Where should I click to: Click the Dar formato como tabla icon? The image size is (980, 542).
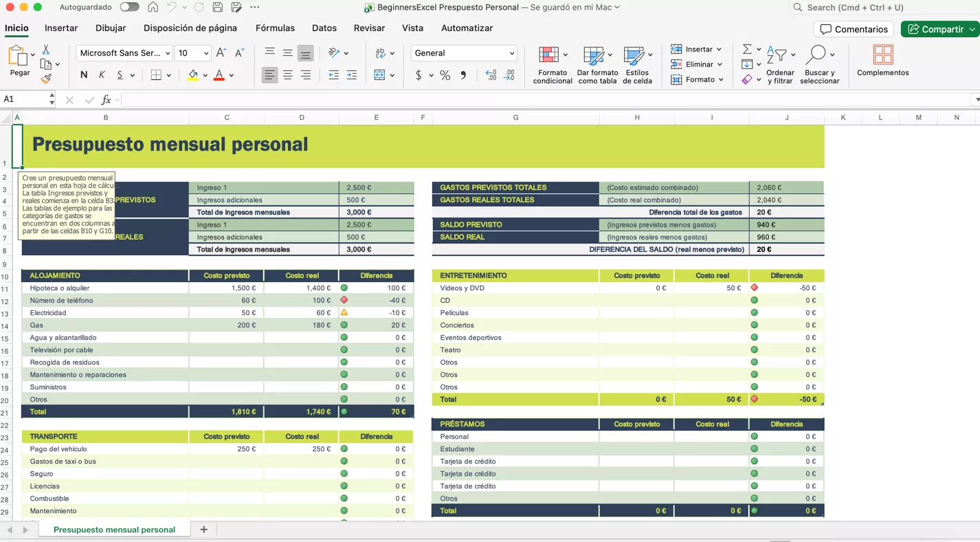pyautogui.click(x=592, y=55)
